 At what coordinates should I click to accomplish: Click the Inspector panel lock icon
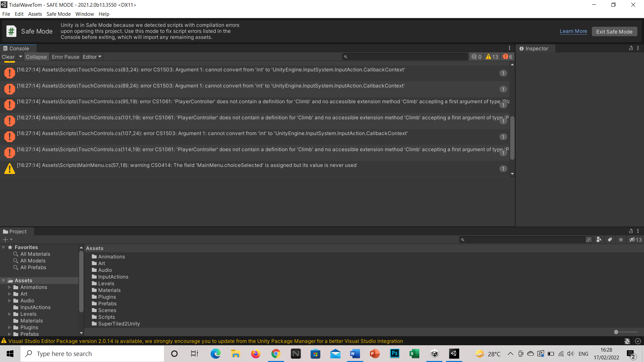pyautogui.click(x=631, y=48)
